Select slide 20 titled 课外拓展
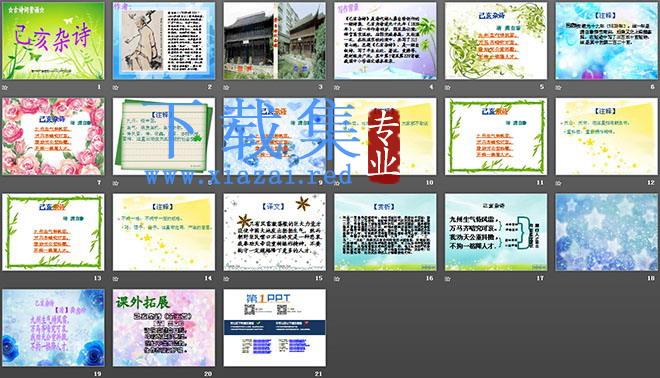Image resolution: width=660 pixels, height=378 pixels. coord(164,327)
